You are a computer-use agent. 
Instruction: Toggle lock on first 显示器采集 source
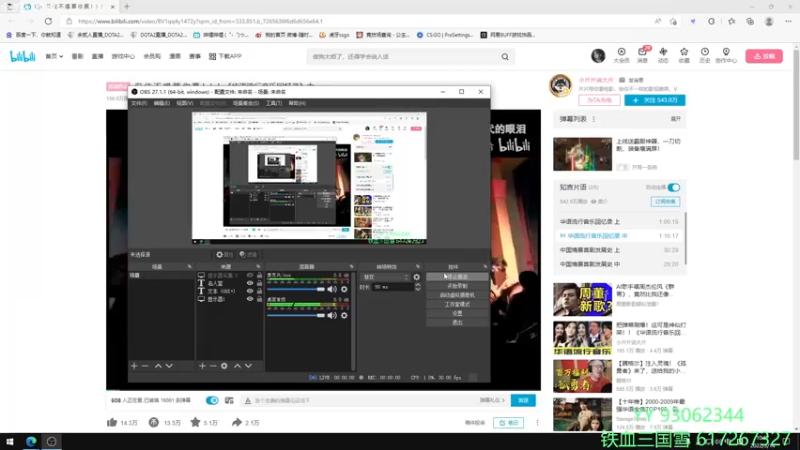pyautogui.click(x=259, y=276)
